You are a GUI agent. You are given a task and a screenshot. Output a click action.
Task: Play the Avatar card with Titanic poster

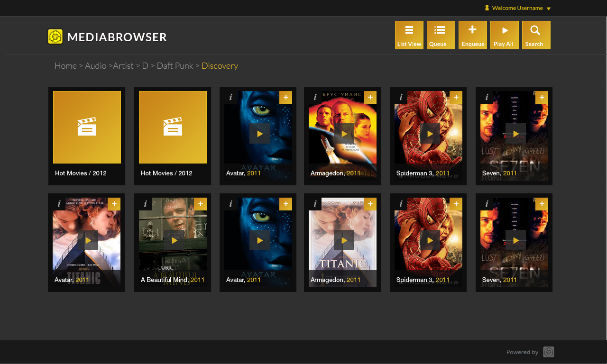coord(88,240)
